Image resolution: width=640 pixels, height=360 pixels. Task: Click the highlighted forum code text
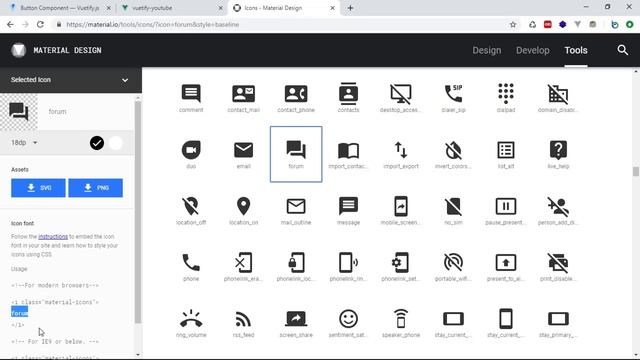coord(20,313)
